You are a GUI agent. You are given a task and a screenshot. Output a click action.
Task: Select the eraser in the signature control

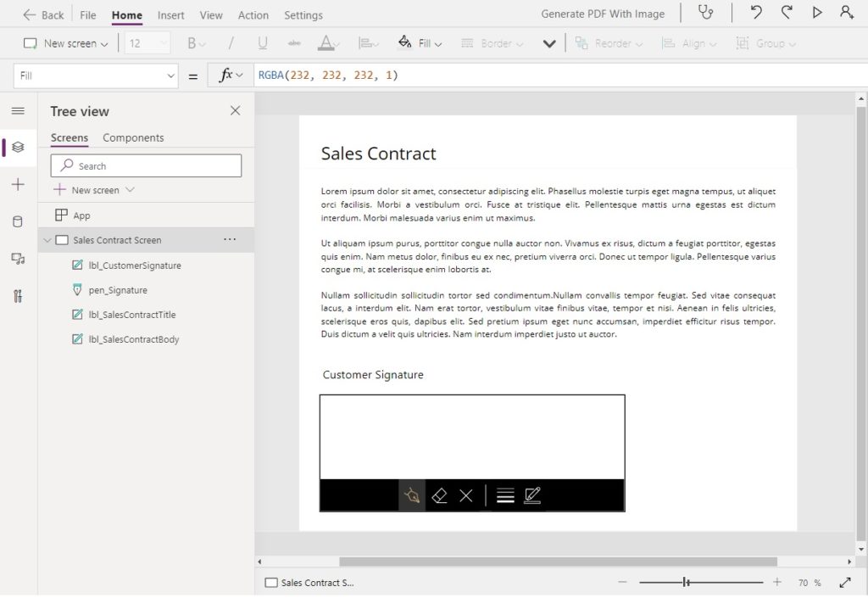click(x=439, y=495)
